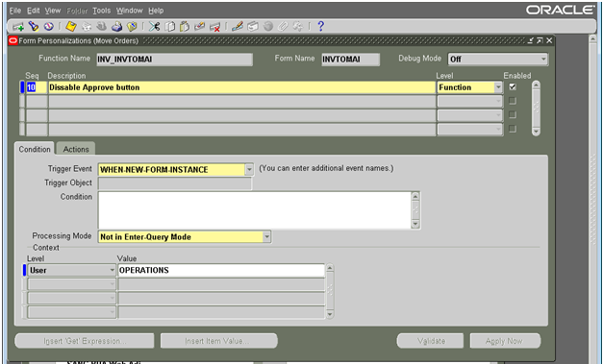This screenshot has width=603, height=364.
Task: Click the New record toolbar icon
Action: [18, 27]
